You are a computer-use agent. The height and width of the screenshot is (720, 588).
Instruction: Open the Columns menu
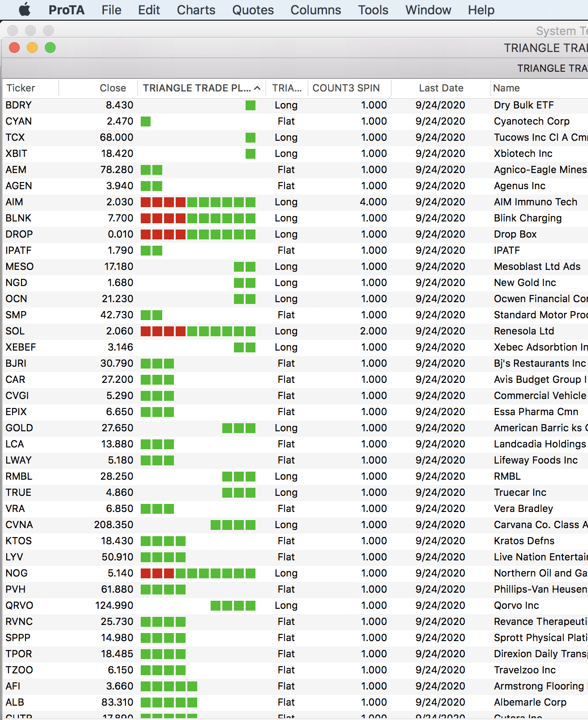(x=316, y=10)
